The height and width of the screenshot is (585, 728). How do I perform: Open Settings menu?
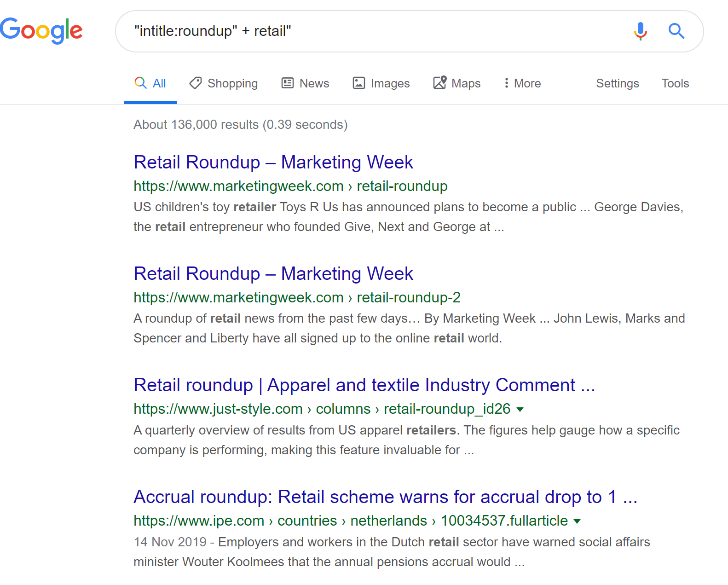(x=618, y=83)
